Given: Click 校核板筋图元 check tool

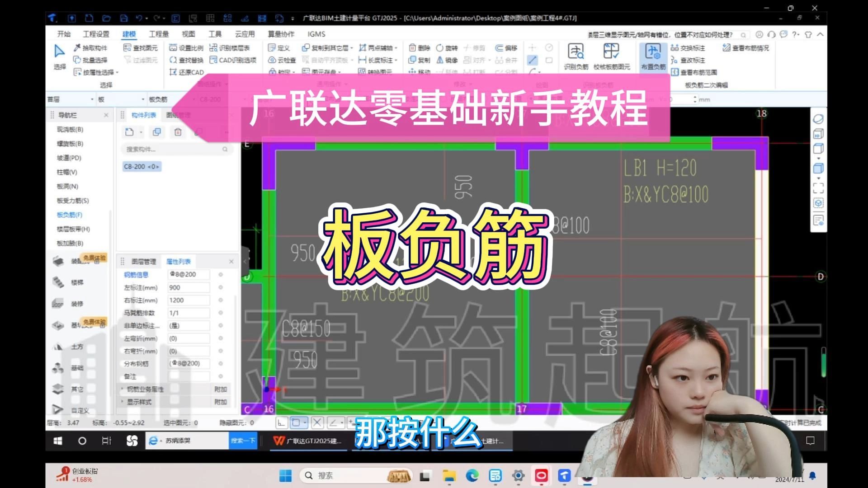Looking at the screenshot, I should pyautogui.click(x=611, y=57).
